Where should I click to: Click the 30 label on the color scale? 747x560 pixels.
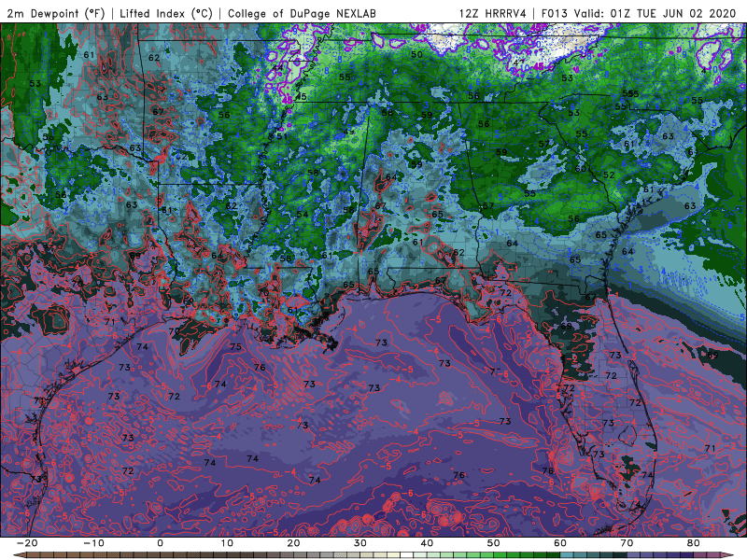pos(360,543)
